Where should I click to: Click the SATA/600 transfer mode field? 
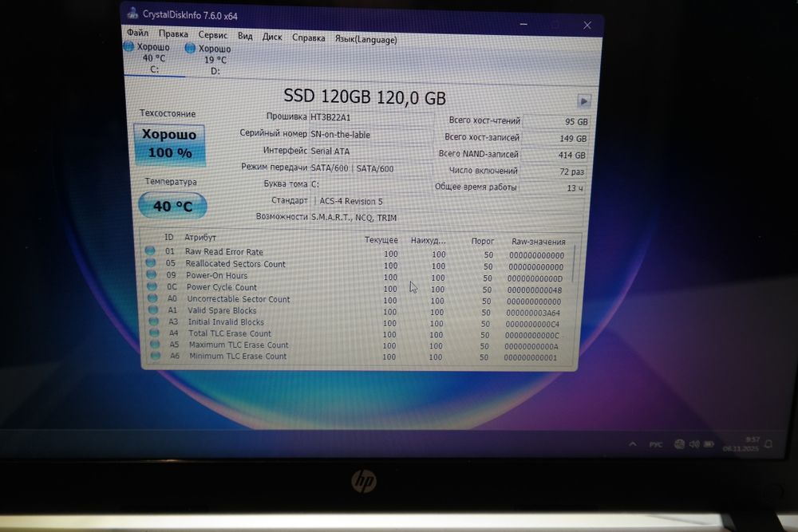(370, 169)
